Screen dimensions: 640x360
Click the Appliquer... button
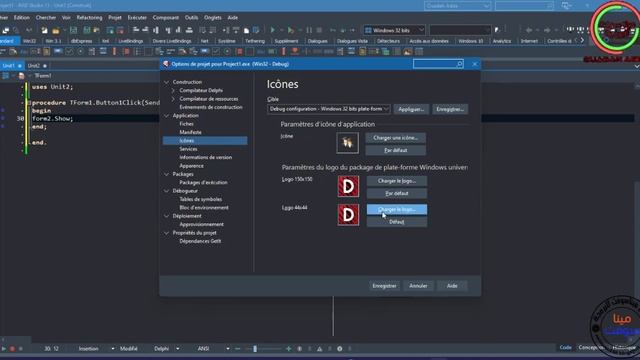(411, 109)
